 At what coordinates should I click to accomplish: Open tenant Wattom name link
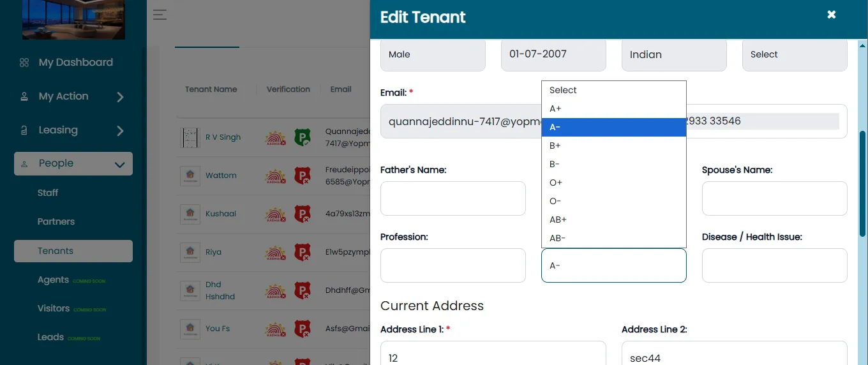[x=221, y=175]
